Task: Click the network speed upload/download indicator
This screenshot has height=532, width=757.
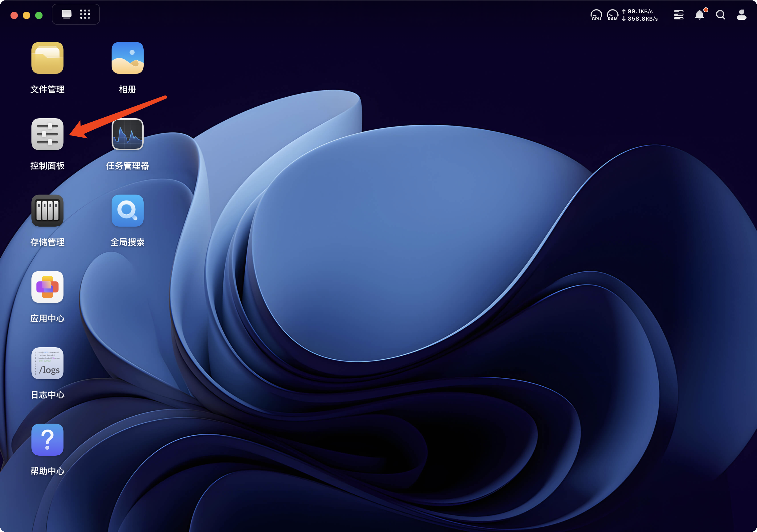Action: coord(640,15)
